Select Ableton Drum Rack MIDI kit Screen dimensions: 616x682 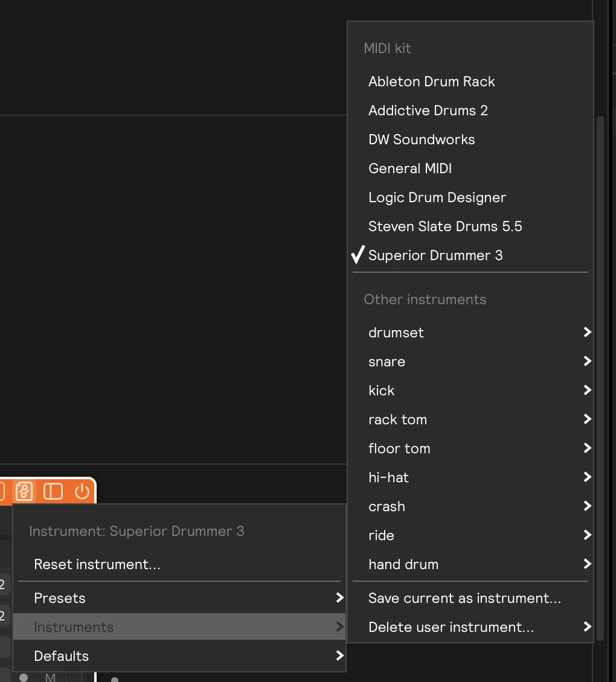[470, 81]
